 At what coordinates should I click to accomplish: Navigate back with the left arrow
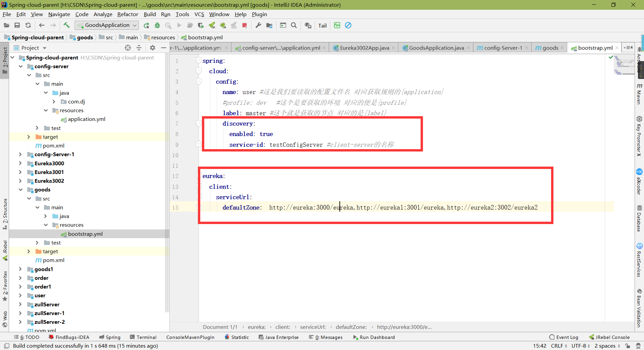click(x=42, y=25)
